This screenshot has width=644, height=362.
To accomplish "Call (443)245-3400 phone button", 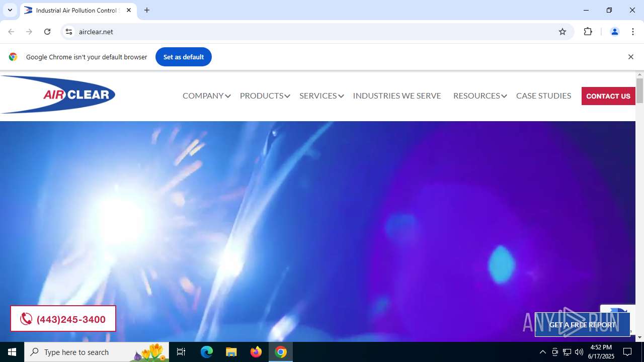I will [x=63, y=319].
